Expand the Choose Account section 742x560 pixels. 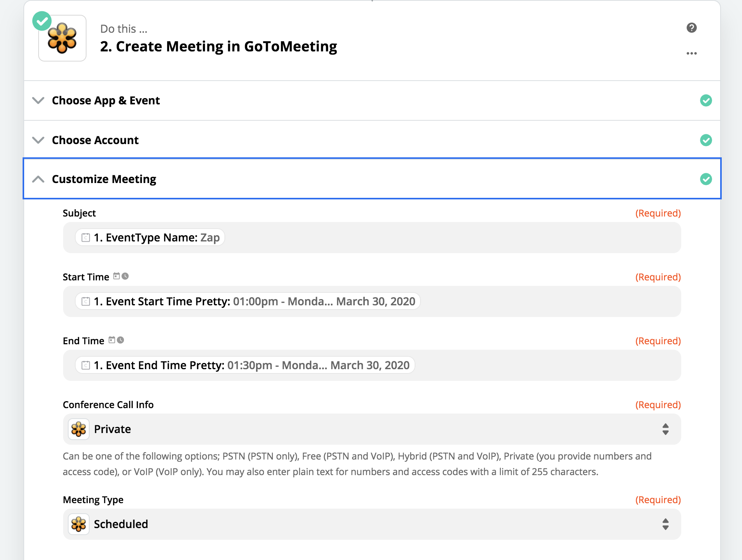38,140
